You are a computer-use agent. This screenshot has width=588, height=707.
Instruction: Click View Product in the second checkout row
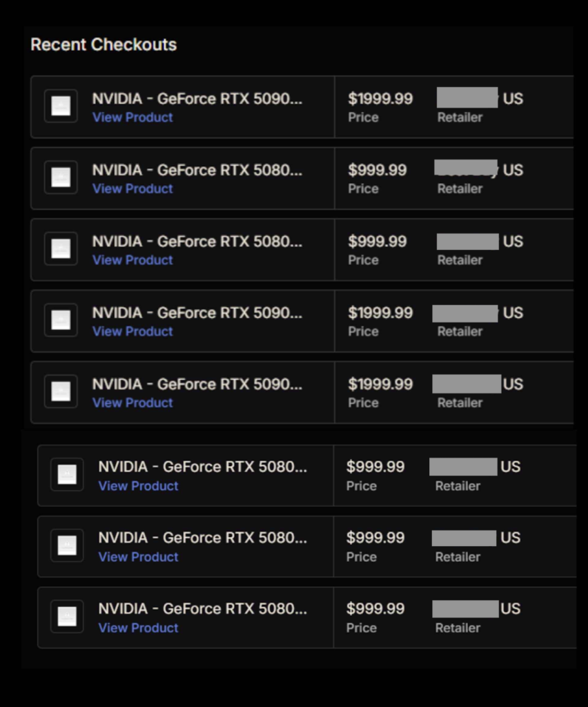133,188
